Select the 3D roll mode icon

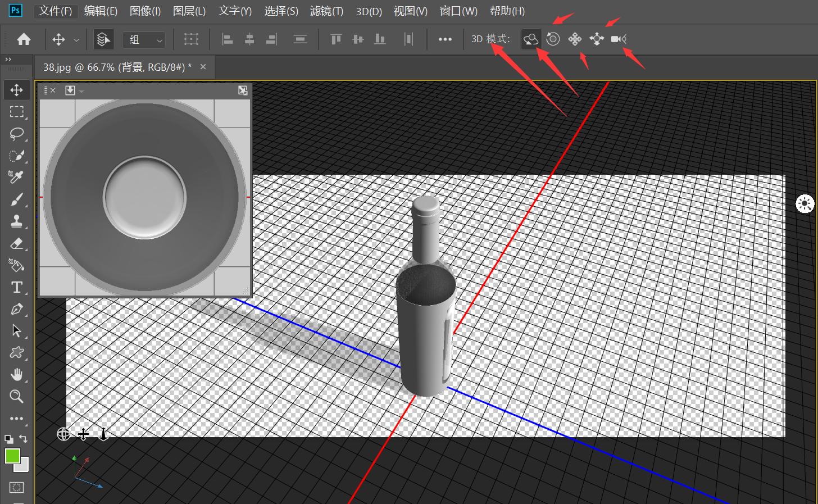point(553,39)
